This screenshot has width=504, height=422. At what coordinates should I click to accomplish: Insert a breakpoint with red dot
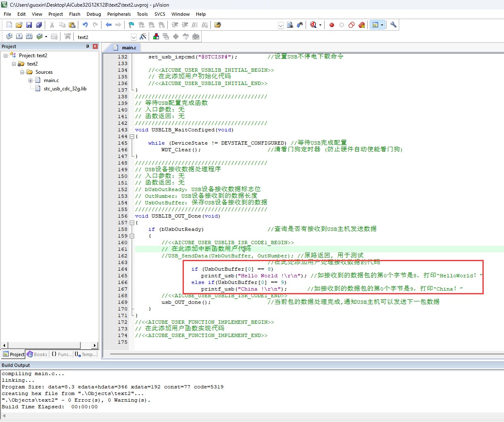pyautogui.click(x=332, y=25)
